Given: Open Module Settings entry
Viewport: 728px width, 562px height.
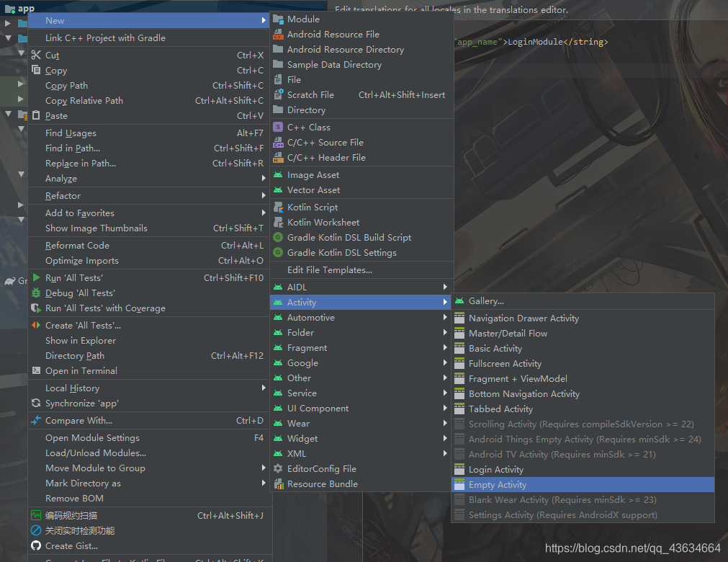Looking at the screenshot, I should click(148, 437).
